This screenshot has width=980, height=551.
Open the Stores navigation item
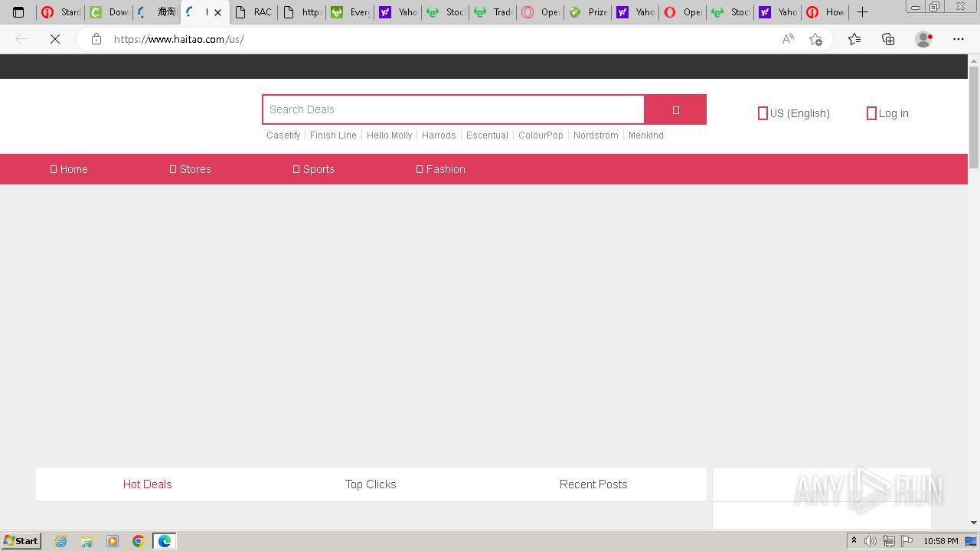[x=190, y=169]
